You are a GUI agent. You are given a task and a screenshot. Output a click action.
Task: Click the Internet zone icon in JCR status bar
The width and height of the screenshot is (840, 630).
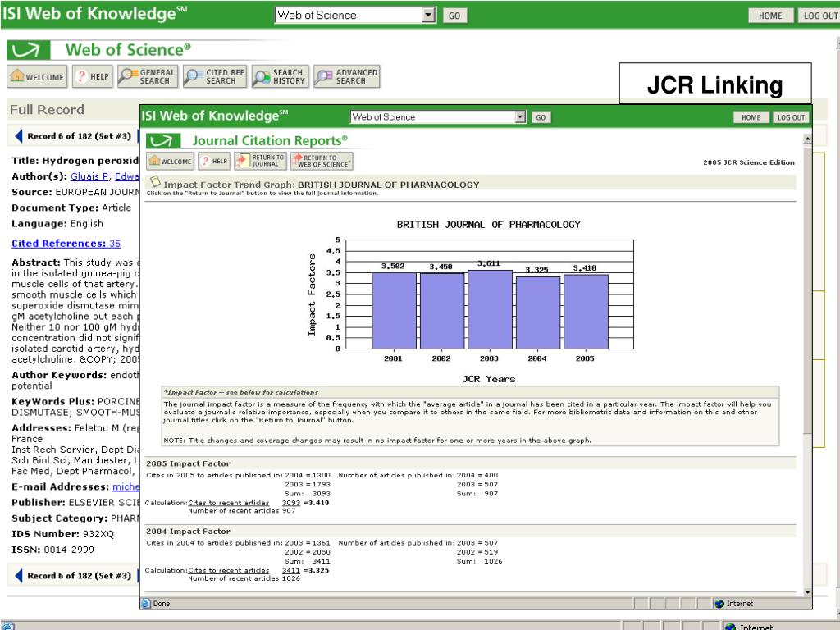719,604
